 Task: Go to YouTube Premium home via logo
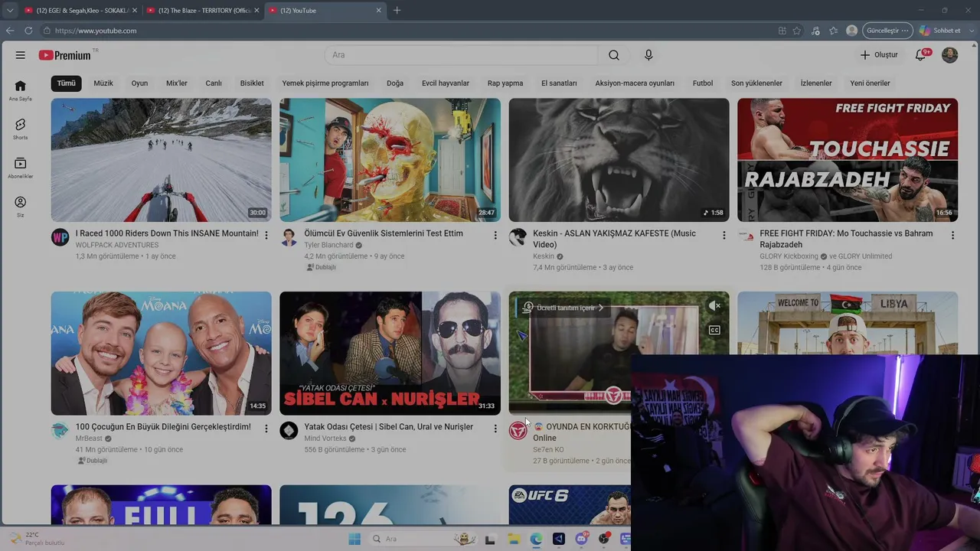click(65, 55)
